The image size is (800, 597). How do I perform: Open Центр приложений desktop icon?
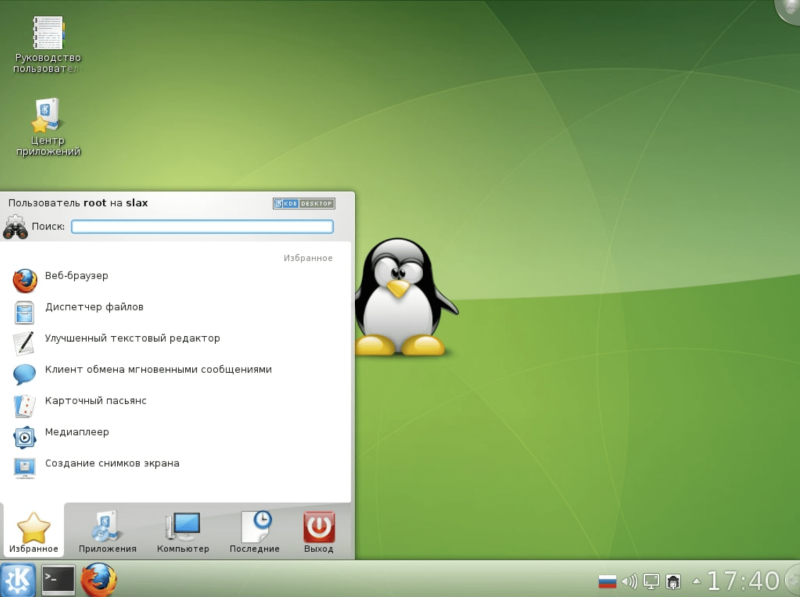point(48,127)
